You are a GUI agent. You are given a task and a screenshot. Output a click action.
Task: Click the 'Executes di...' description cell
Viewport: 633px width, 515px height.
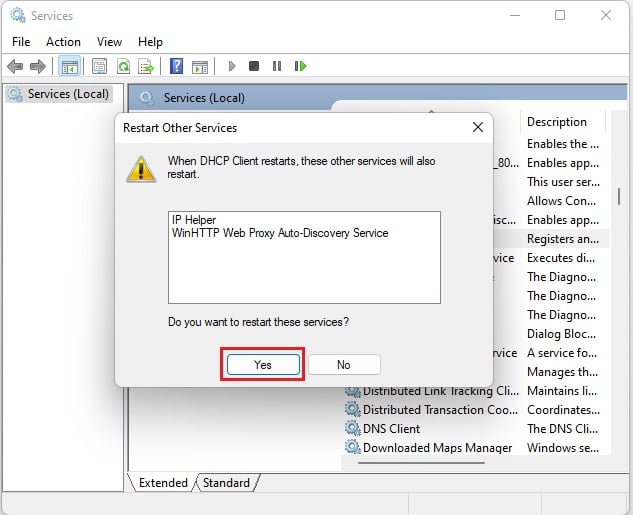coord(561,258)
